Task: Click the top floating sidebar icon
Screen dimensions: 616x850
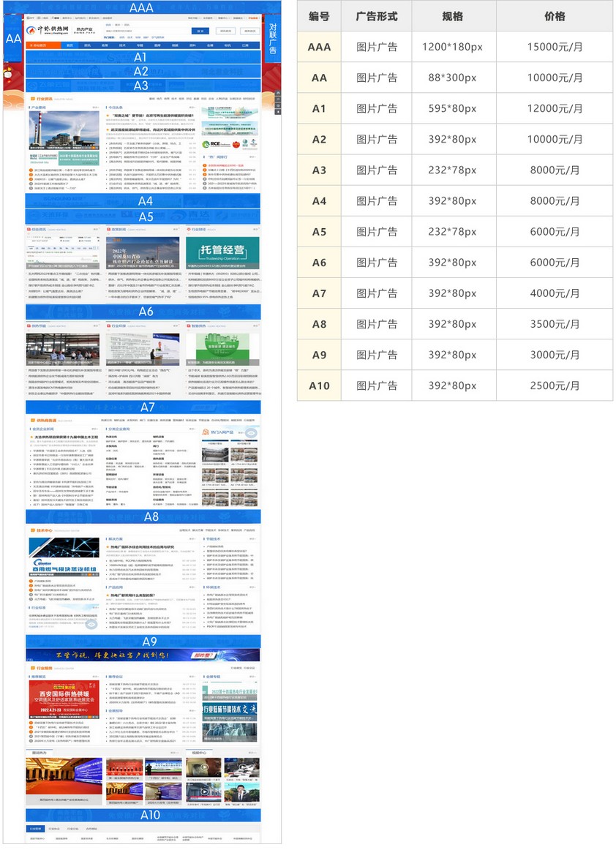Action: pos(278,94)
